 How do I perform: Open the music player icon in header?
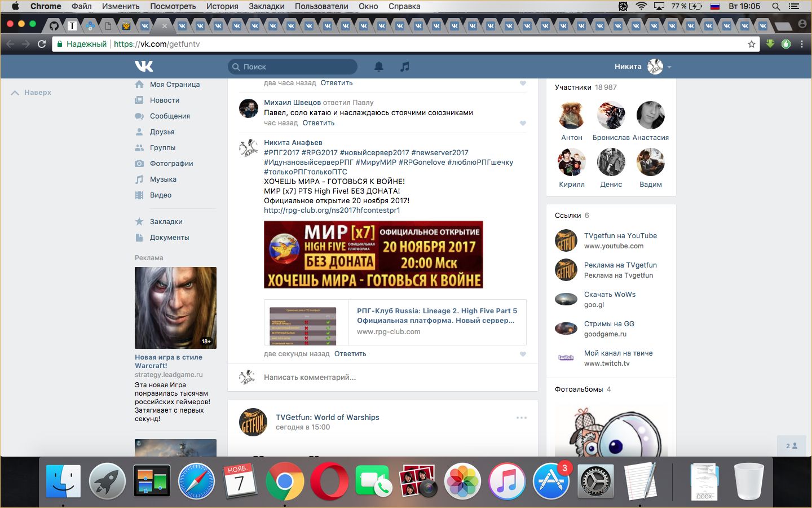click(405, 67)
